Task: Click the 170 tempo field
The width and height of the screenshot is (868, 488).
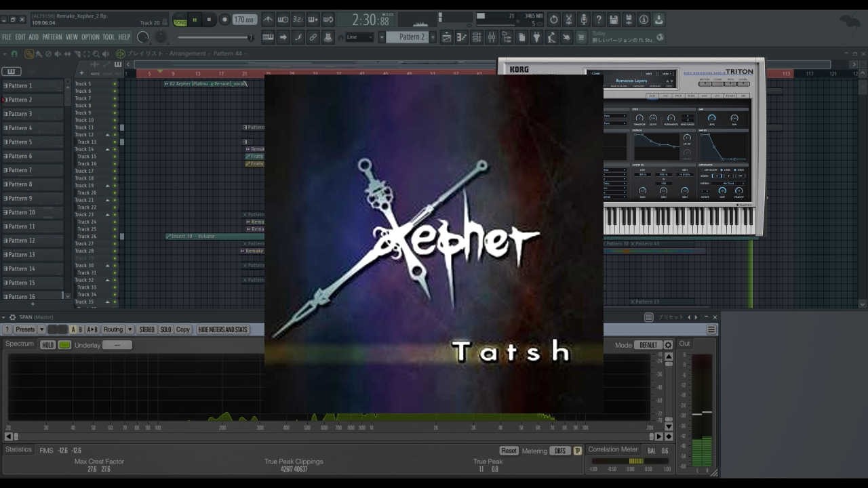Action: [x=244, y=20]
